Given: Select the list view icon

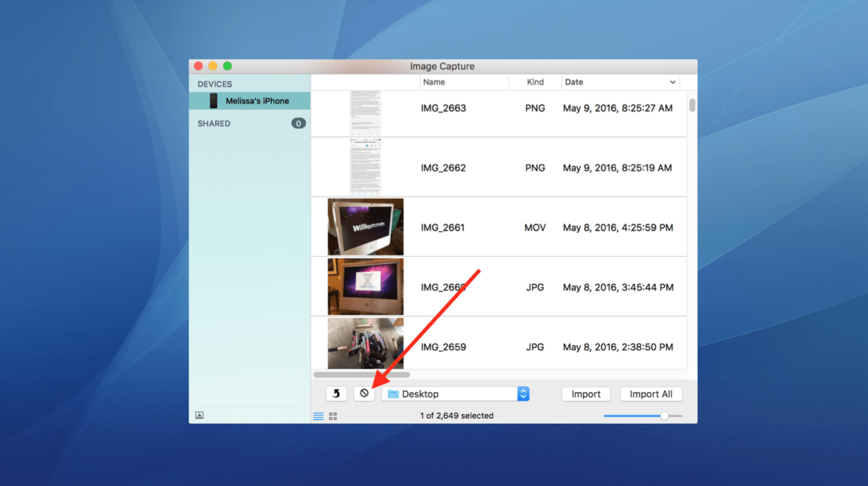Looking at the screenshot, I should coord(318,416).
